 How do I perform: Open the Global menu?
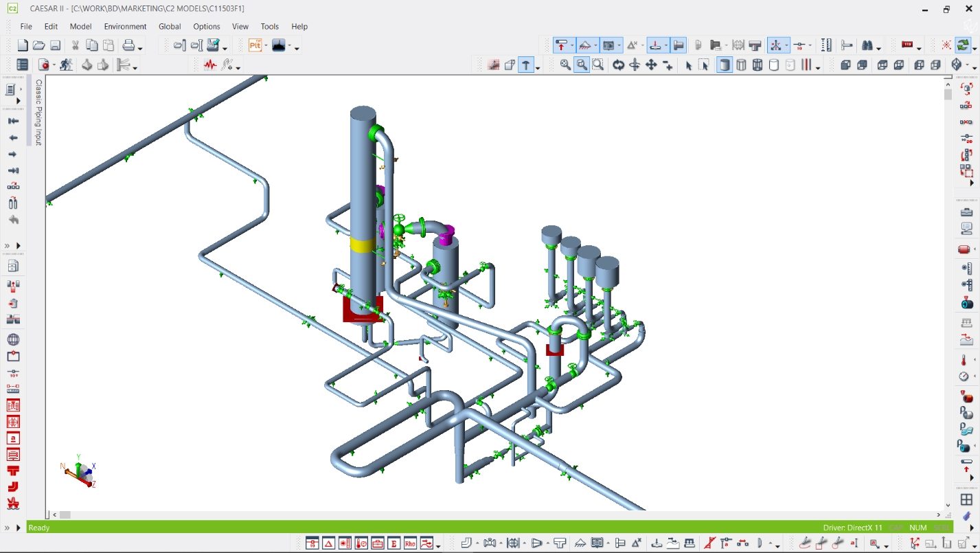(170, 27)
